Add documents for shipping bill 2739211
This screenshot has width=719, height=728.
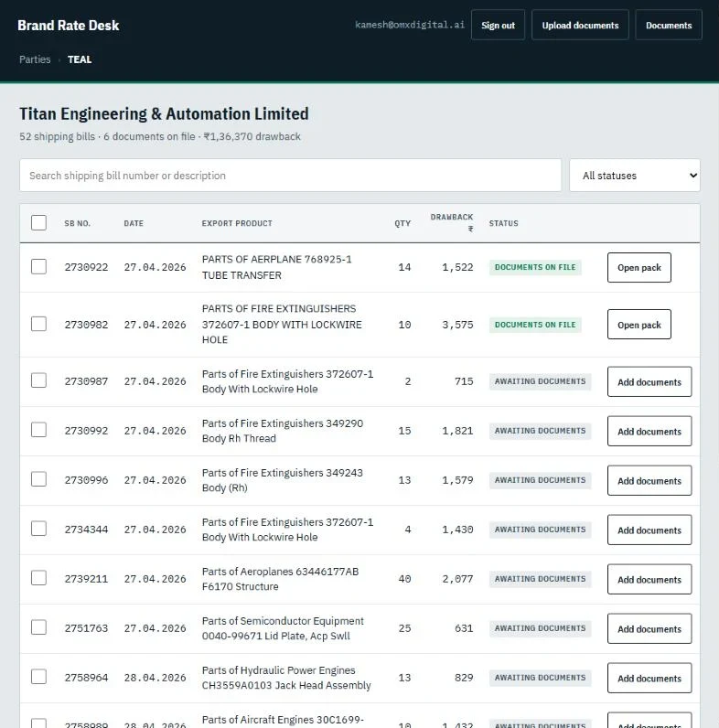click(649, 579)
